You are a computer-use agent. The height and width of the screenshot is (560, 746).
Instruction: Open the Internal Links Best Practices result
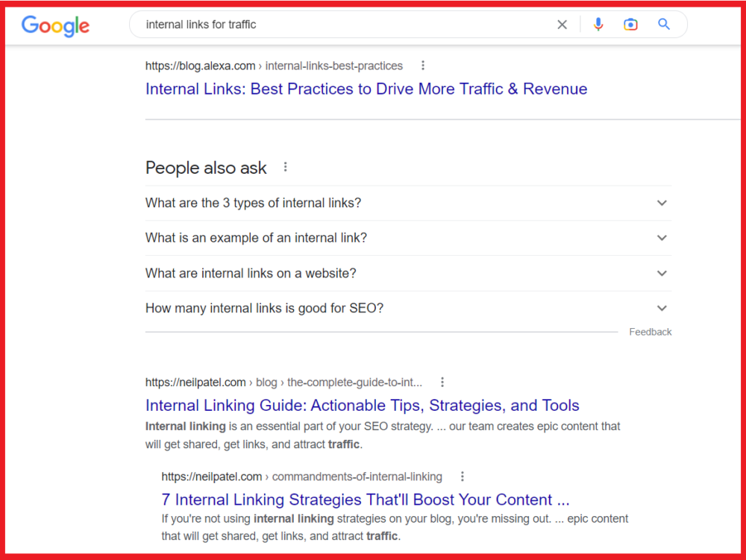coord(366,89)
